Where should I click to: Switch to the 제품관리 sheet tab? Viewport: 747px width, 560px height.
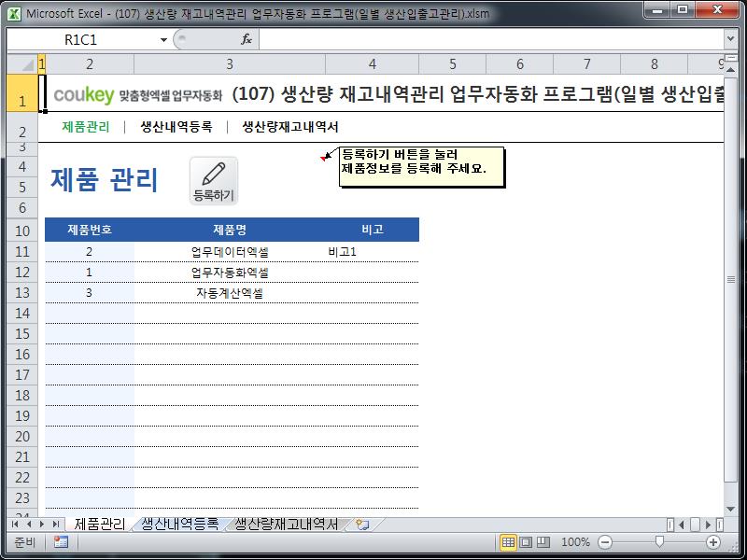(100, 525)
